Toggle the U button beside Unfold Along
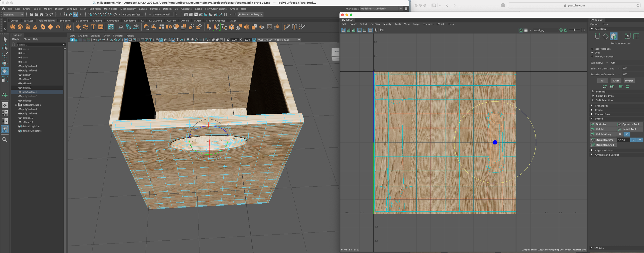The height and width of the screenshot is (253, 644). click(620, 134)
